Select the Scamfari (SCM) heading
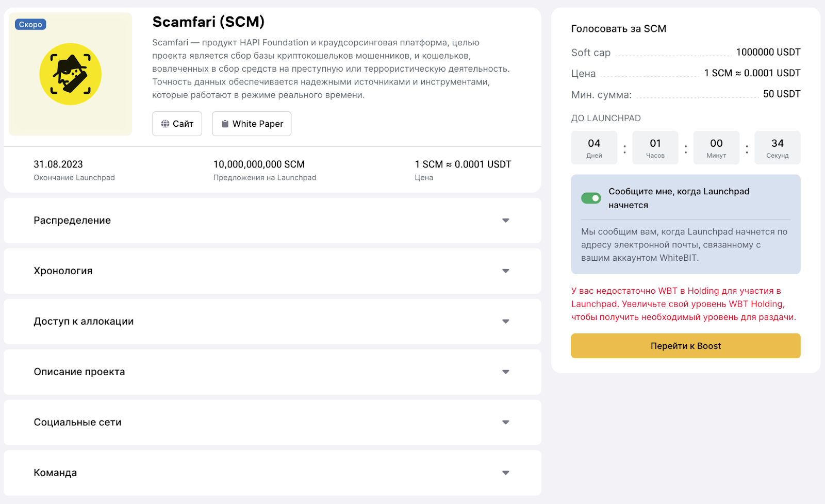825x504 pixels. (208, 22)
